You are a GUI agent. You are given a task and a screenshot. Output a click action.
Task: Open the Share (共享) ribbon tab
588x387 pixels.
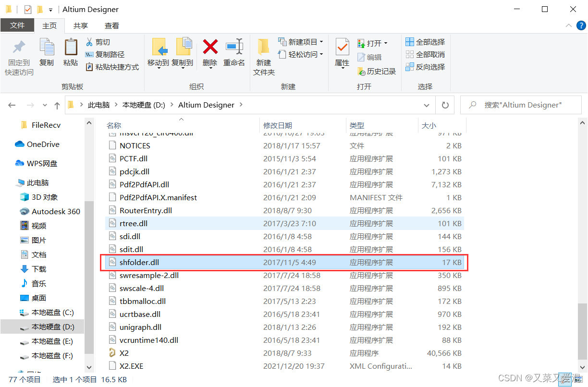click(81, 25)
